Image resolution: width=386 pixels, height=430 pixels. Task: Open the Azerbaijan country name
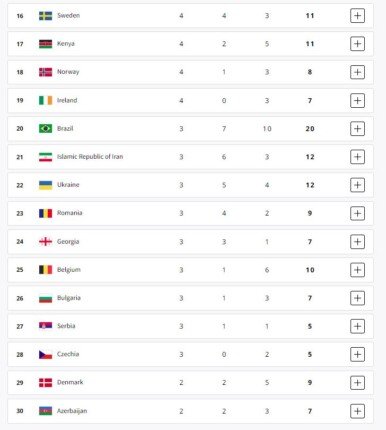coord(72,411)
